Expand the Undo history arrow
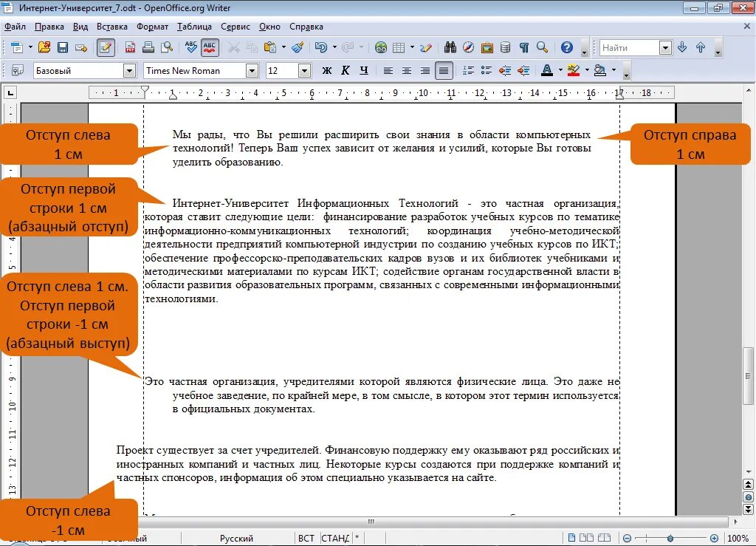 tap(334, 47)
